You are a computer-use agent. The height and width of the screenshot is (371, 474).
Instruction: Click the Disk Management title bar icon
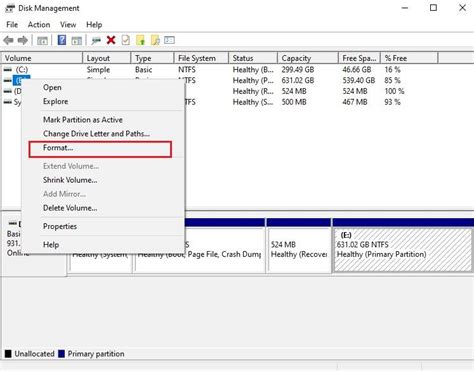pos(10,8)
